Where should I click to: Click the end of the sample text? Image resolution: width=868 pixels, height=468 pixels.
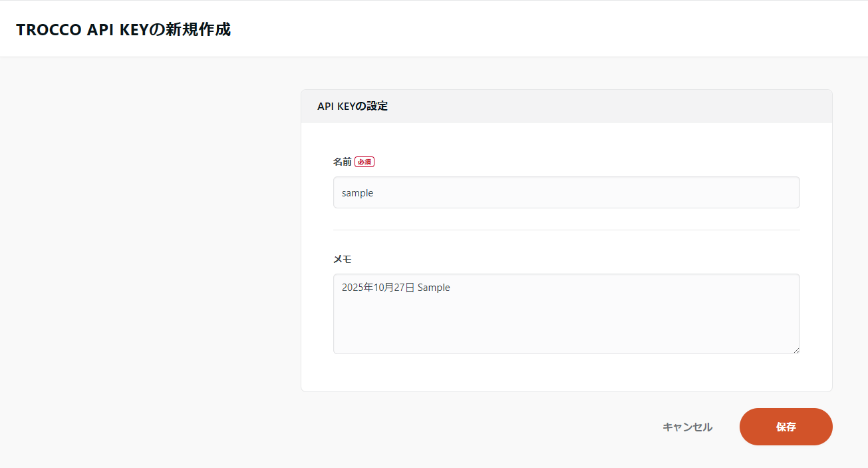coord(374,192)
